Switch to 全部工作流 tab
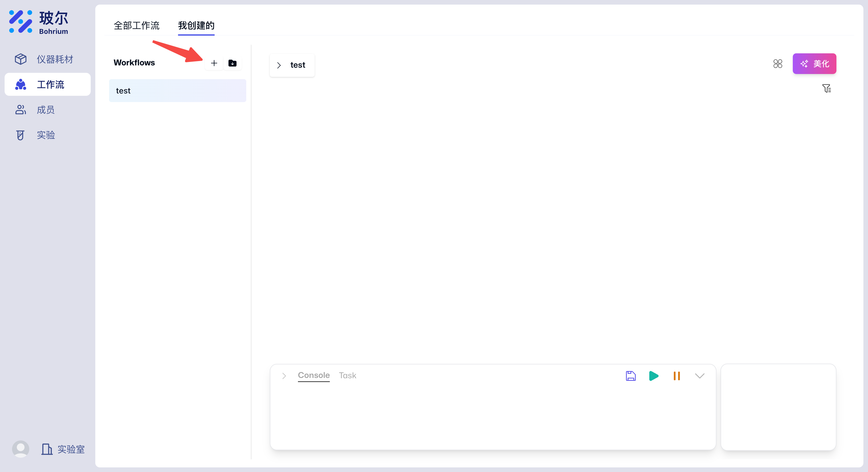The image size is (868, 472). [x=136, y=26]
